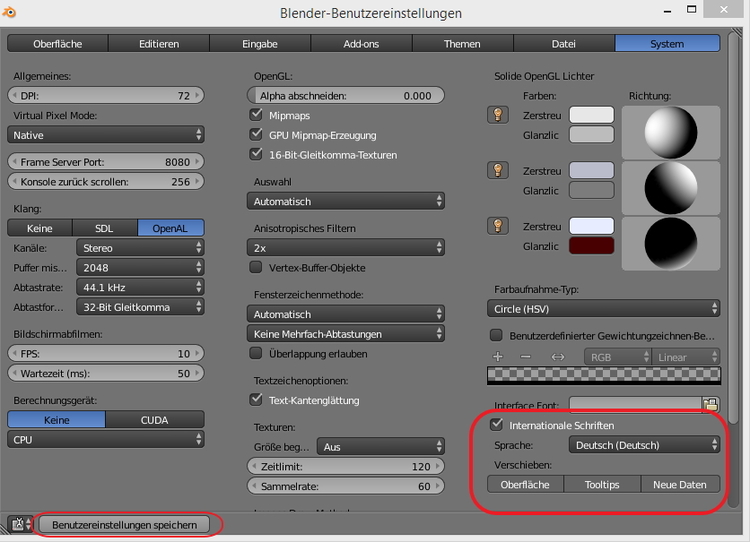Click the checkered color ramp bar
750x542 pixels.
[604, 375]
